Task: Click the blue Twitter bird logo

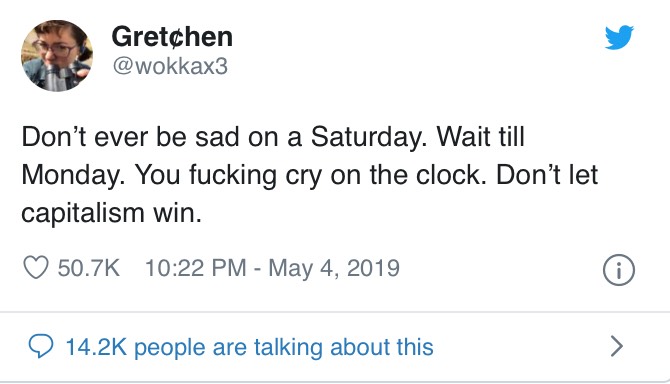Action: (619, 37)
